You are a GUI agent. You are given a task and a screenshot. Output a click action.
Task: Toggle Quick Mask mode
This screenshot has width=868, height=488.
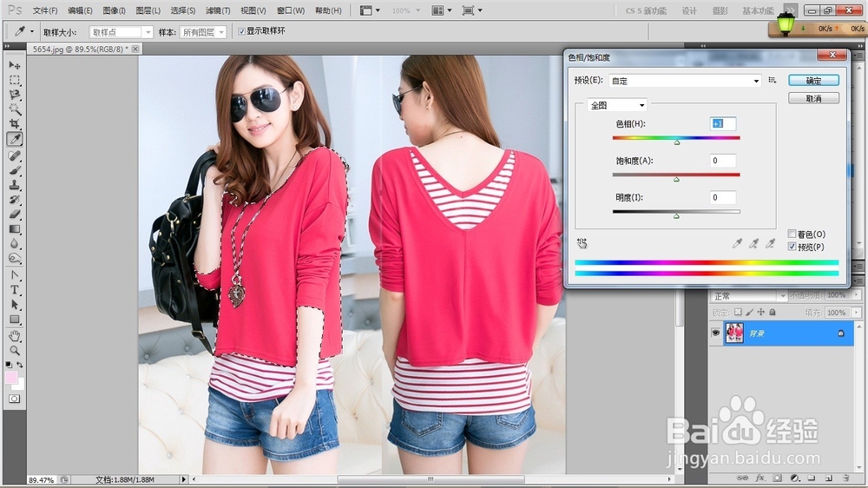tap(15, 399)
